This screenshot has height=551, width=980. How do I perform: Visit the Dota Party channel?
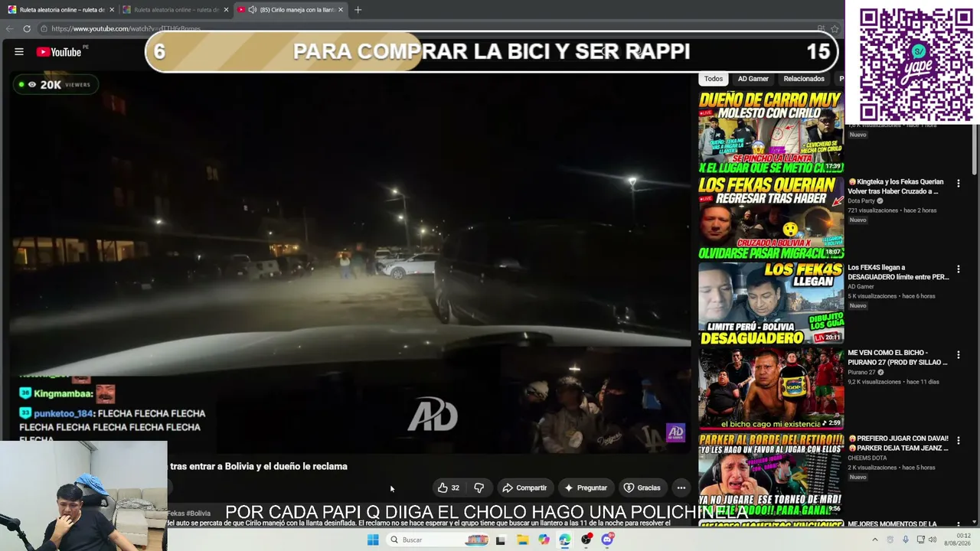tap(861, 201)
